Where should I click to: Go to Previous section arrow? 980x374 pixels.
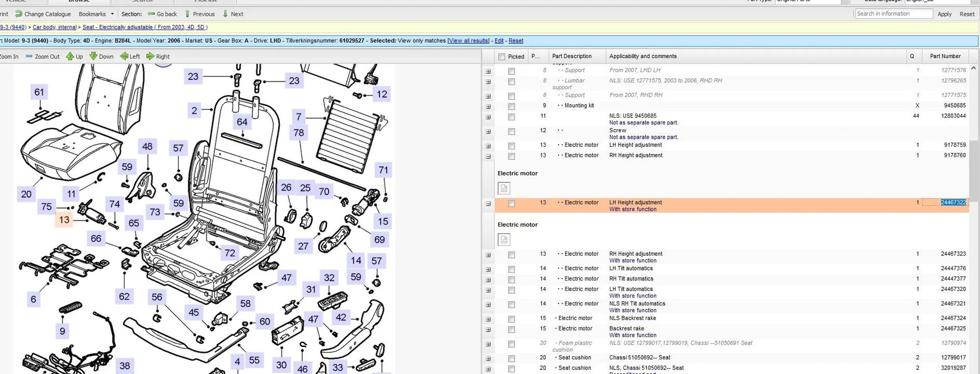(x=187, y=14)
